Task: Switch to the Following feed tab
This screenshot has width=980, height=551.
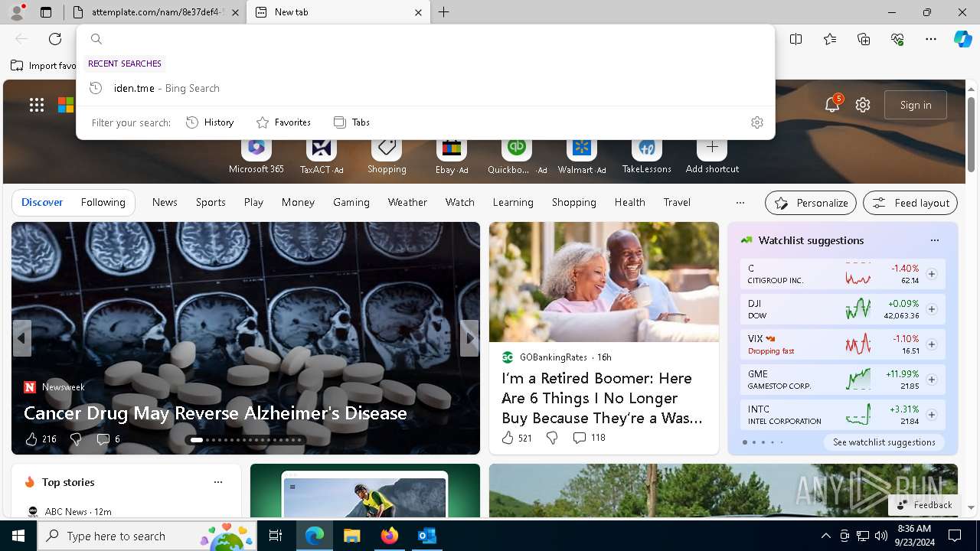Action: (103, 203)
